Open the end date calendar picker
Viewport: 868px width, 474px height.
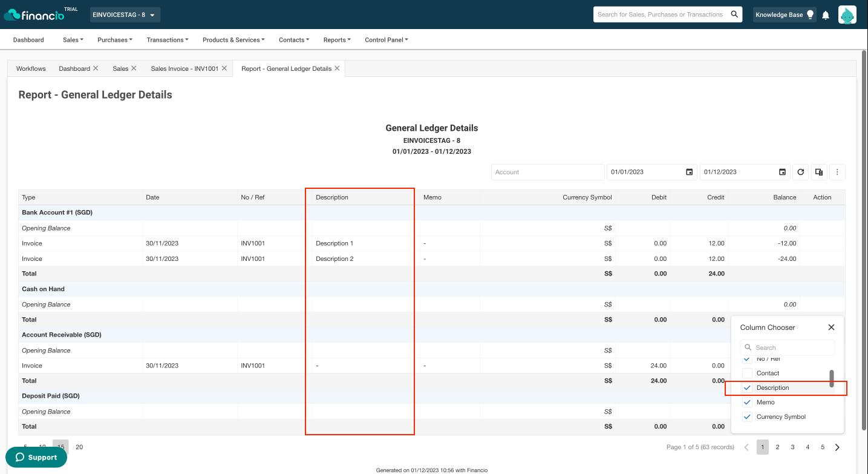point(782,172)
